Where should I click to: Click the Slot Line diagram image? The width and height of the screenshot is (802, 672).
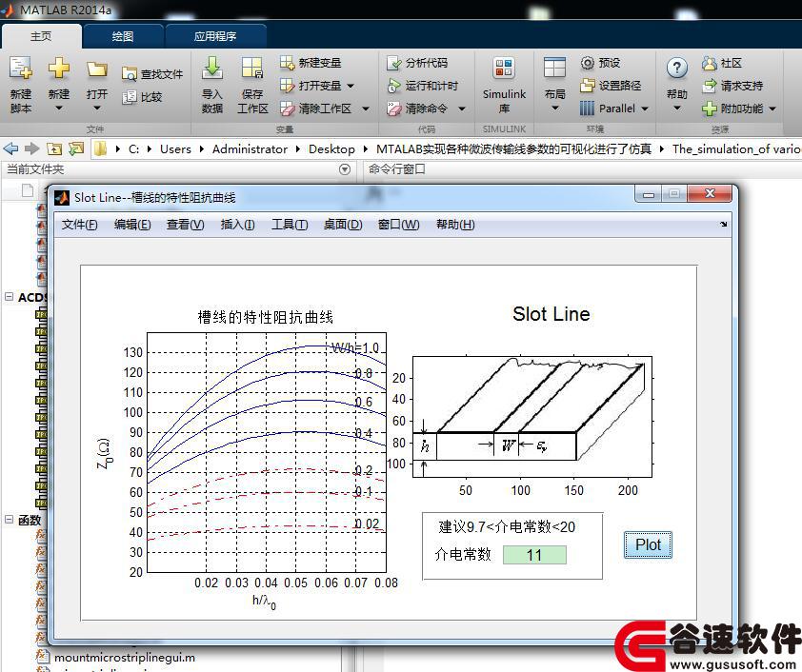[531, 417]
